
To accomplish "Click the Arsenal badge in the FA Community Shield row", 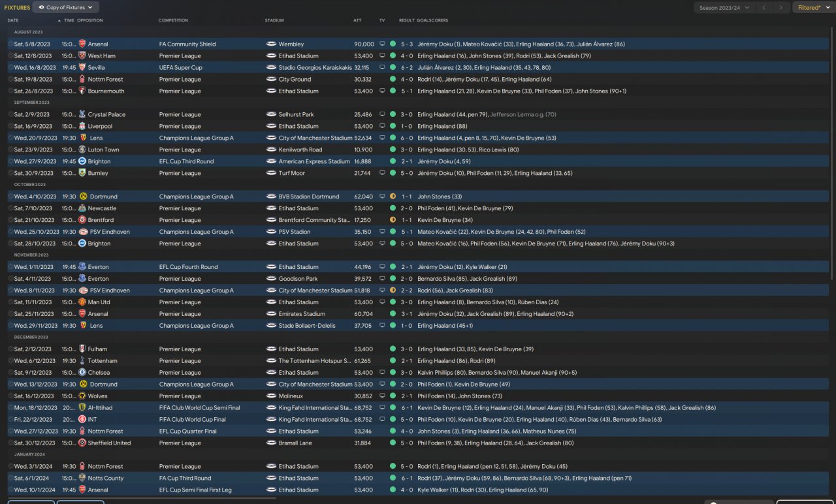I will click(x=82, y=44).
